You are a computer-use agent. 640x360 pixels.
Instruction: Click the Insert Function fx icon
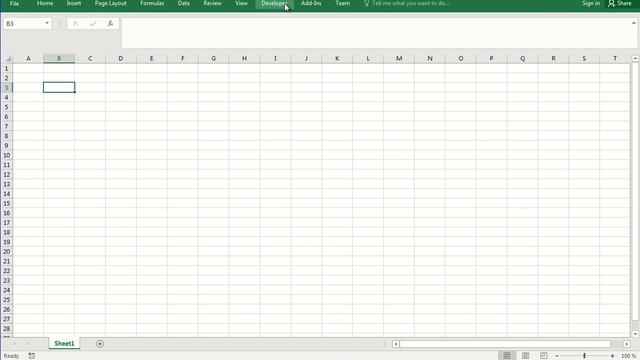(x=110, y=24)
